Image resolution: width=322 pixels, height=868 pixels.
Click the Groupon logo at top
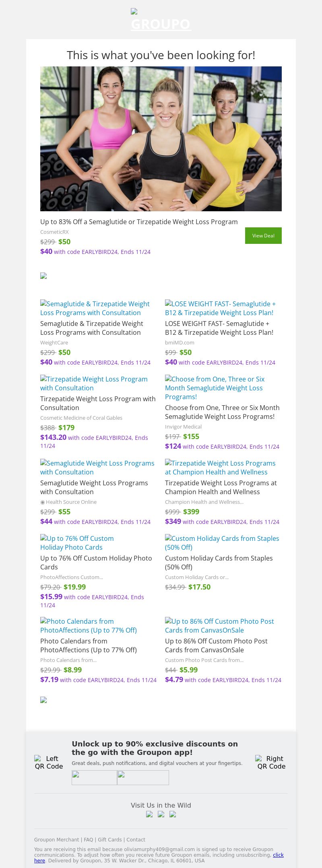(x=161, y=20)
